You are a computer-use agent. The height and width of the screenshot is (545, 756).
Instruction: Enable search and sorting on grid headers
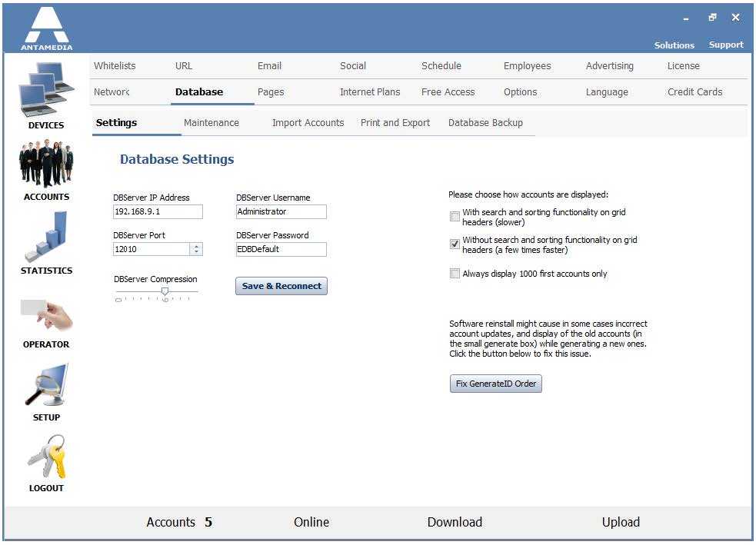(x=455, y=216)
